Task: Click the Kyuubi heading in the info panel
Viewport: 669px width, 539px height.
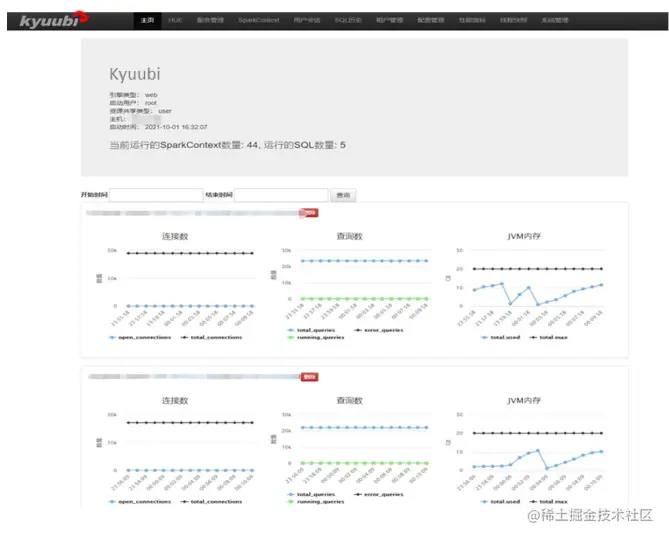Action: click(135, 74)
